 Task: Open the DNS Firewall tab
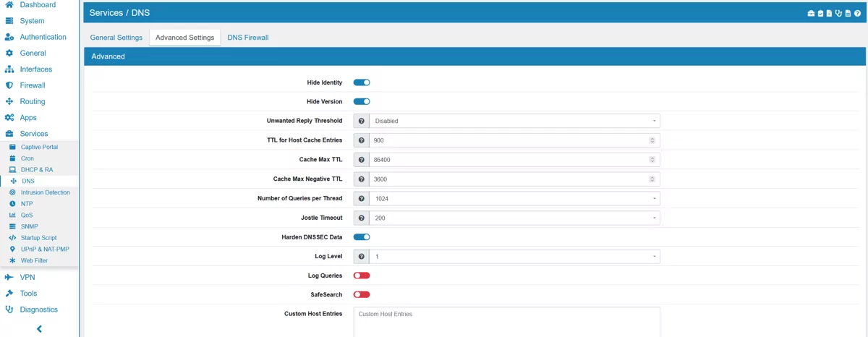click(248, 38)
